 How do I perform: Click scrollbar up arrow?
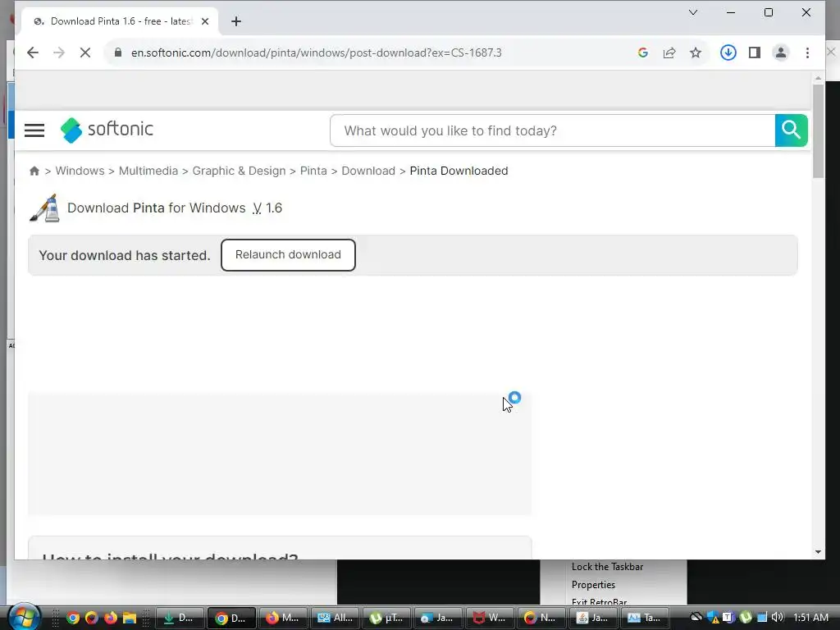coord(818,78)
